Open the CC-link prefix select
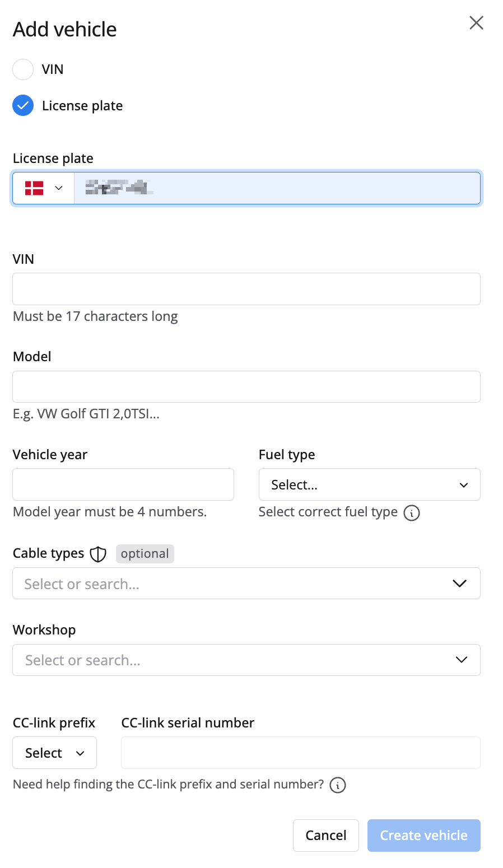The height and width of the screenshot is (868, 503). 54,753
